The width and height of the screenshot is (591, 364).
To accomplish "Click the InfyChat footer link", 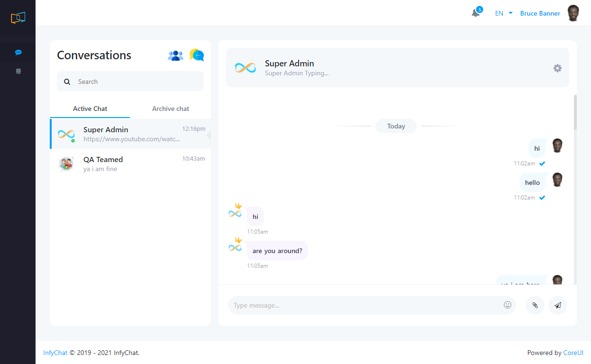I will point(55,353).
